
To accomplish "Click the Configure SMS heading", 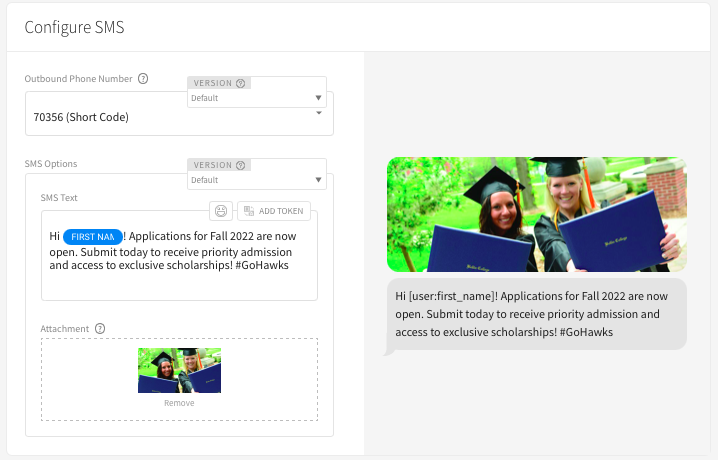I will (74, 27).
